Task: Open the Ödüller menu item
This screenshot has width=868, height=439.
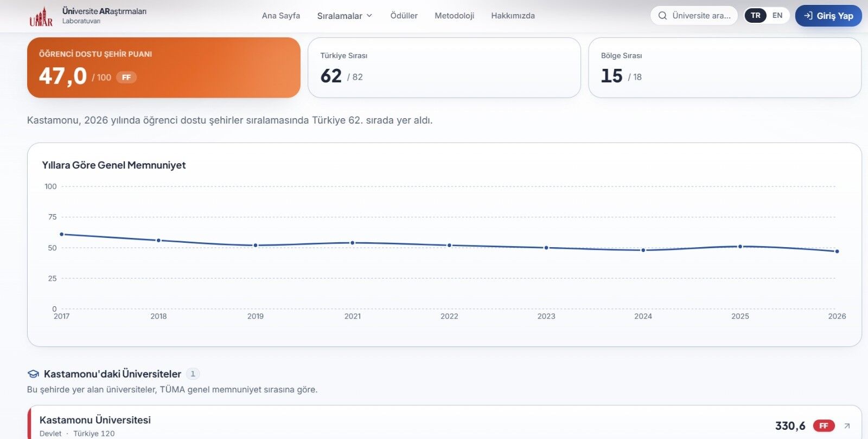Action: [x=404, y=16]
